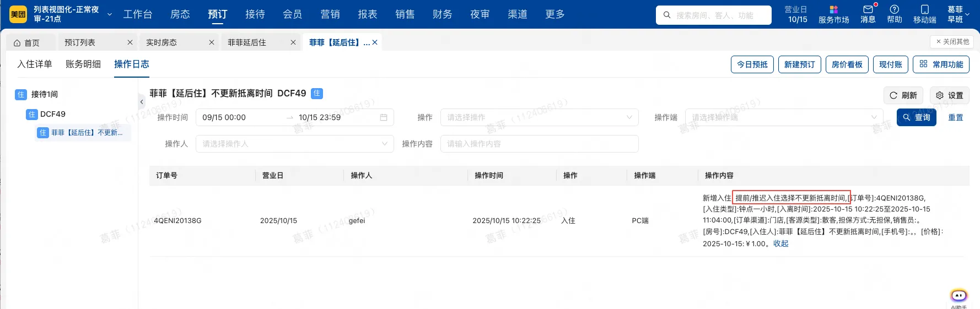Switch to the 预订列表 tab
The image size is (980, 309).
80,42
